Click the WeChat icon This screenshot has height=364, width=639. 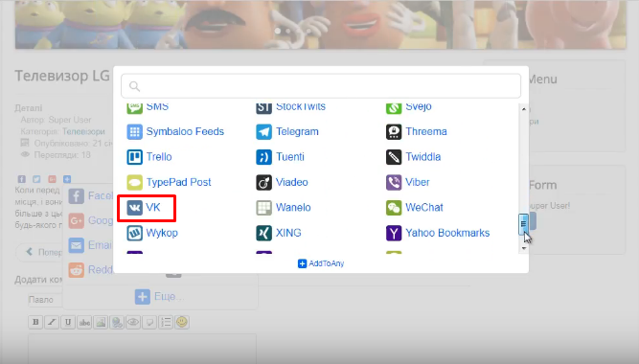tap(394, 208)
